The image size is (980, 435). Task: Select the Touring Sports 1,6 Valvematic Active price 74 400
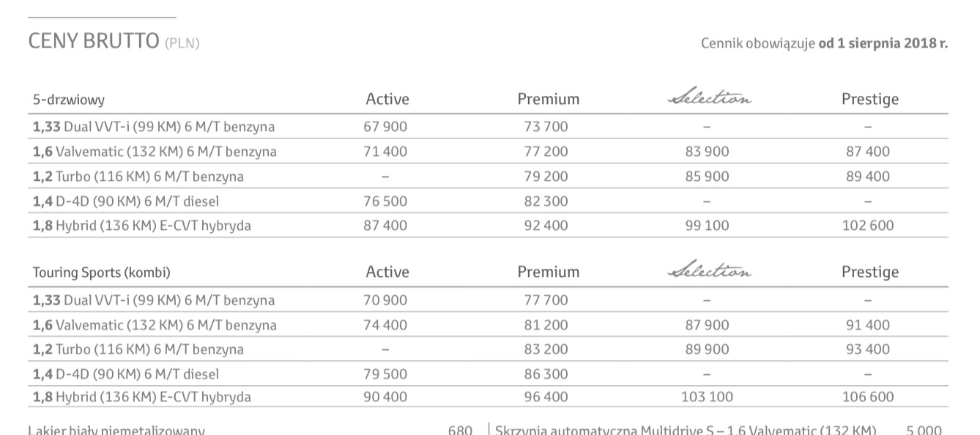tap(385, 325)
